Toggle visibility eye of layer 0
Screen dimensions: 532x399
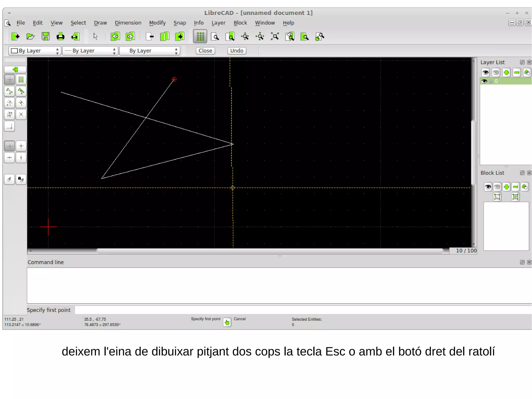484,81
